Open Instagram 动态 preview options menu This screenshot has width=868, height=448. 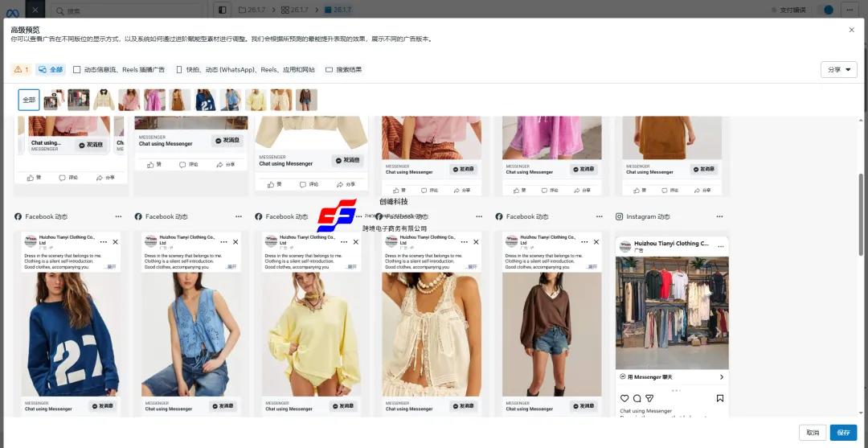(x=719, y=216)
